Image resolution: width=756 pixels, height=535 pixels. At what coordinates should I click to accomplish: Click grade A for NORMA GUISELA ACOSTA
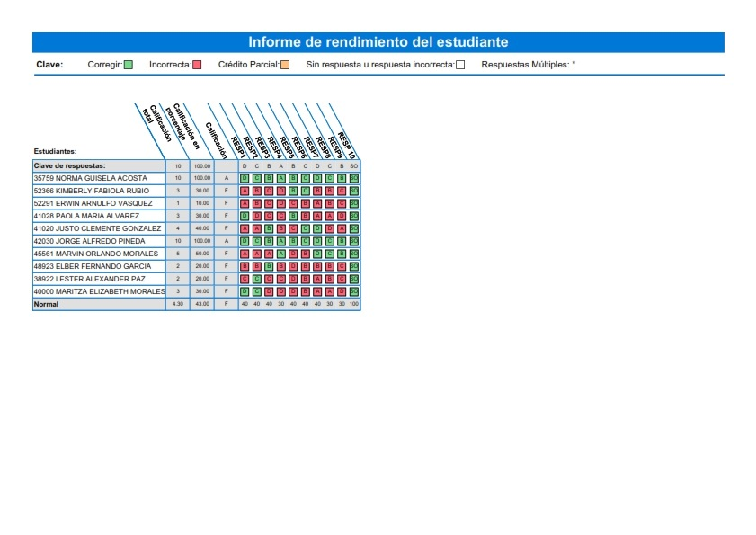(x=227, y=179)
